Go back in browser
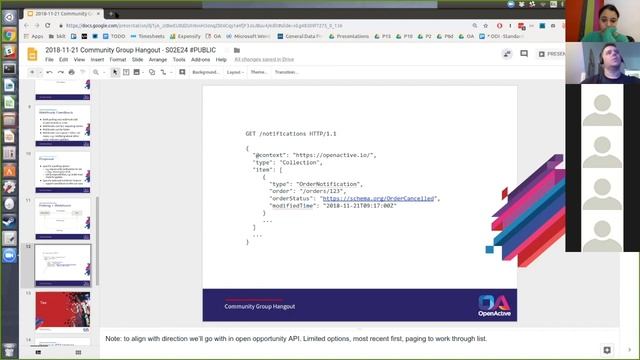This screenshot has height=360, width=640. tap(26, 26)
